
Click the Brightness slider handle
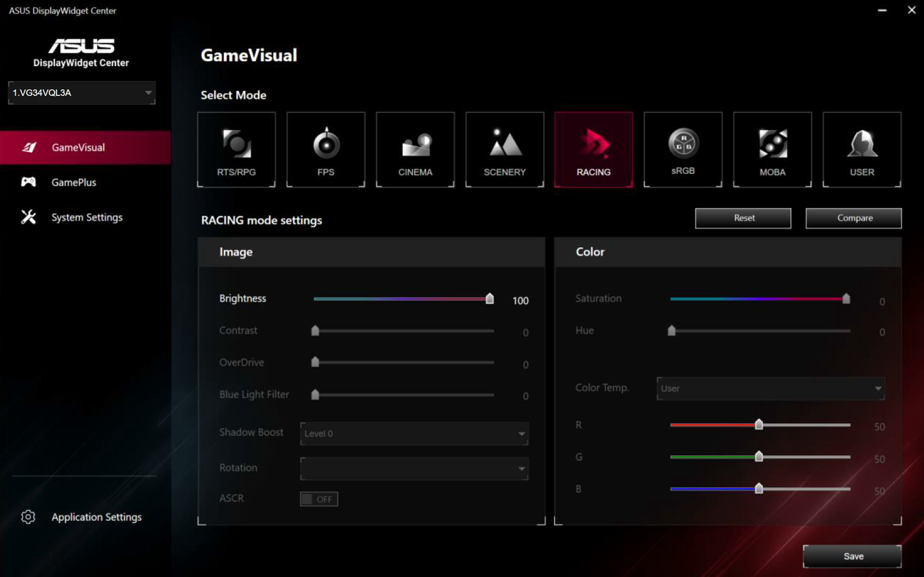(490, 298)
